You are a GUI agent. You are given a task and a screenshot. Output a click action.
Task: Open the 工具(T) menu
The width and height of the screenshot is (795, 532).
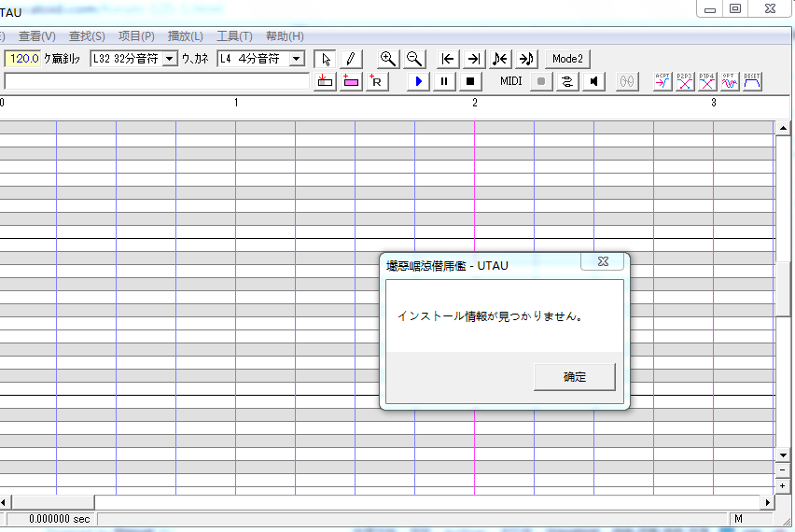235,36
